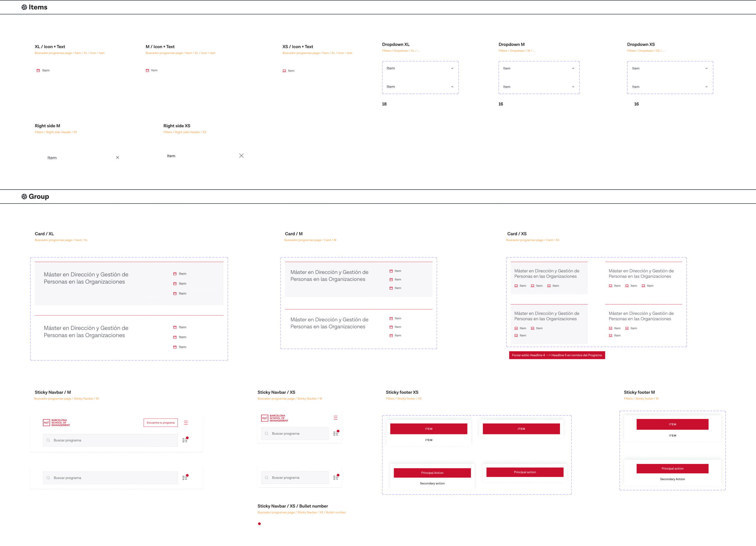This screenshot has width=756, height=546.
Task: Click the UPF Barcelona School logo in Navbar M
Action: pyautogui.click(x=56, y=422)
